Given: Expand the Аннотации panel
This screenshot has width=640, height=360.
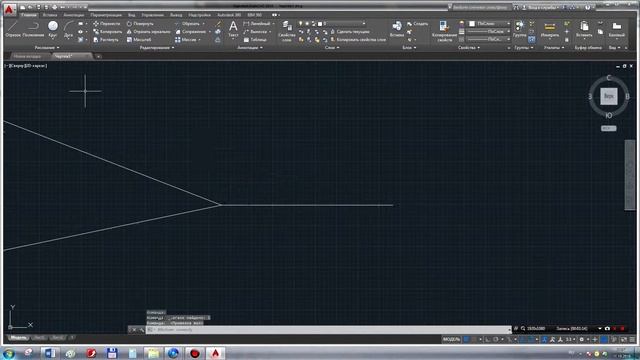Looking at the screenshot, I should click(x=250, y=48).
